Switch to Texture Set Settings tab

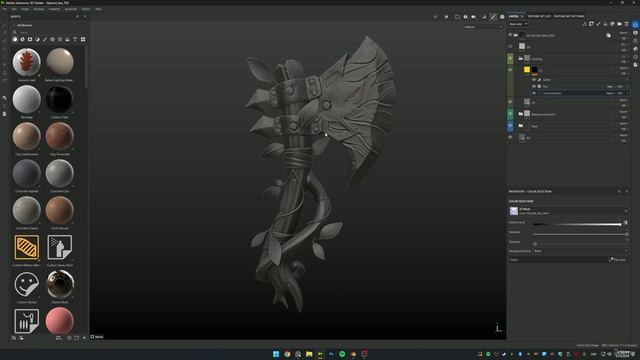(569, 16)
